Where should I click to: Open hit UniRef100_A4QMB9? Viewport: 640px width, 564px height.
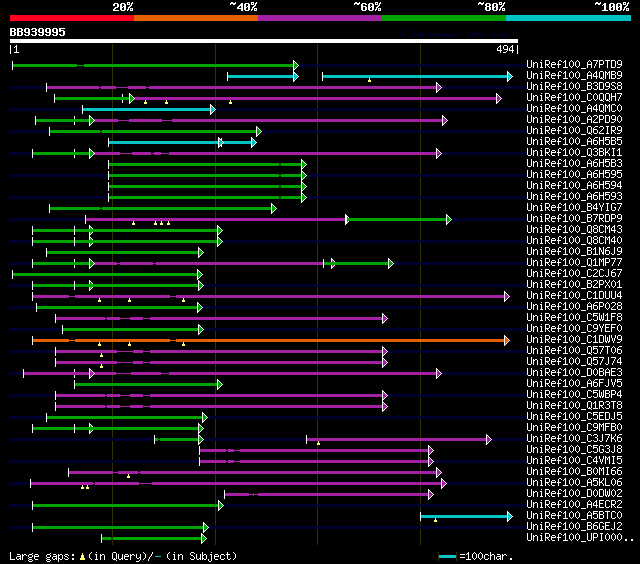574,75
